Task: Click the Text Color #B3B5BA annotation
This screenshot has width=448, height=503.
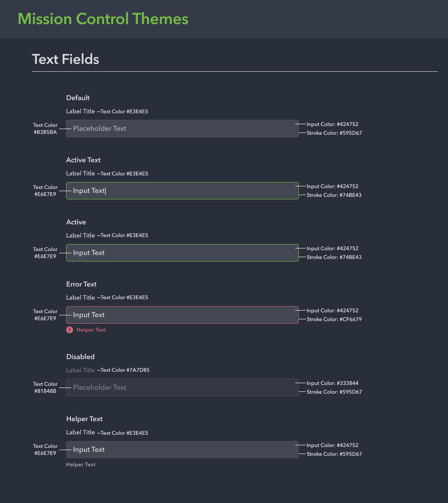Action: (45, 129)
